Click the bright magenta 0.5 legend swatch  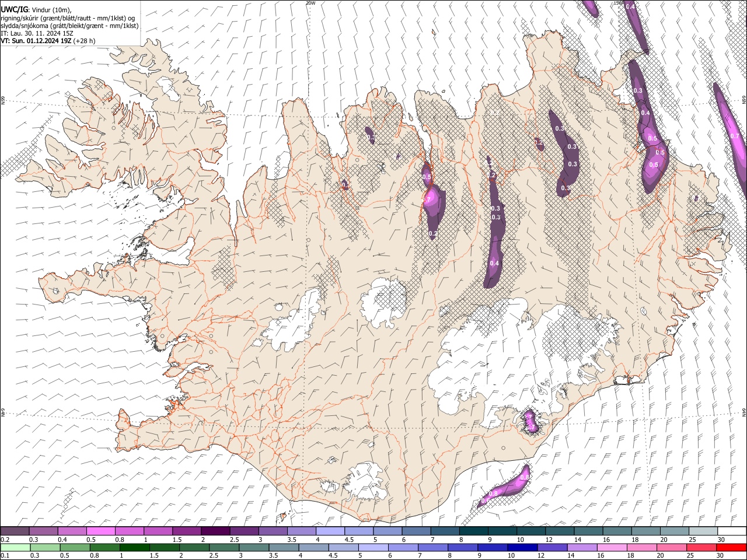click(x=101, y=531)
